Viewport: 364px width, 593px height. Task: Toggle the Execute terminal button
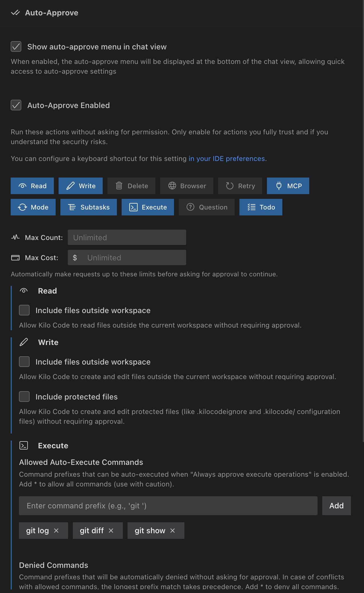point(148,207)
